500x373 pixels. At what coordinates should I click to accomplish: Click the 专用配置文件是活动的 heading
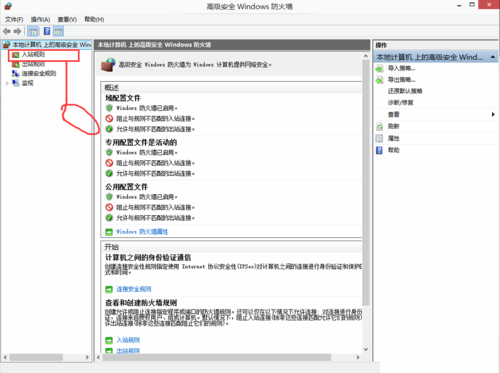[141, 142]
